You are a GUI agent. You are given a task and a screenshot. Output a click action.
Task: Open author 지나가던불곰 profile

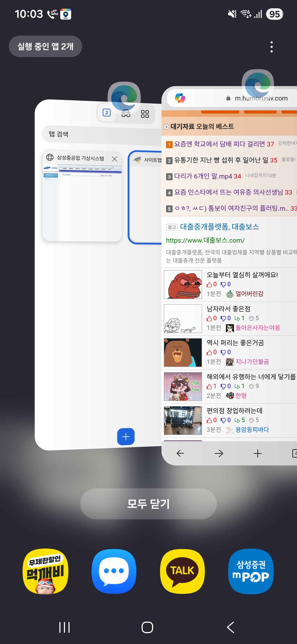coord(252,362)
